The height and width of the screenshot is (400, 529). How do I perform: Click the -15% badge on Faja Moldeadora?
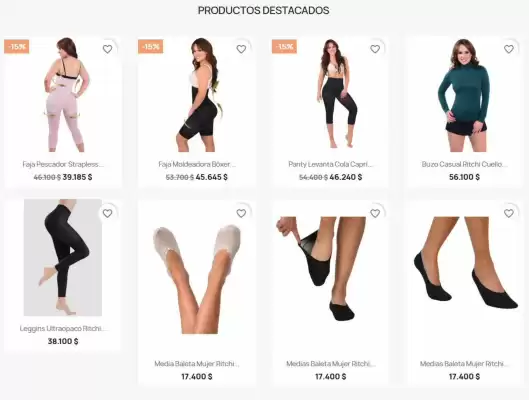(150, 47)
